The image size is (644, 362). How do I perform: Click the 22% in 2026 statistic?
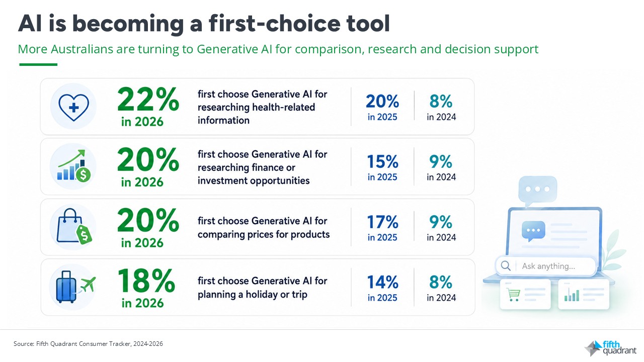click(147, 106)
